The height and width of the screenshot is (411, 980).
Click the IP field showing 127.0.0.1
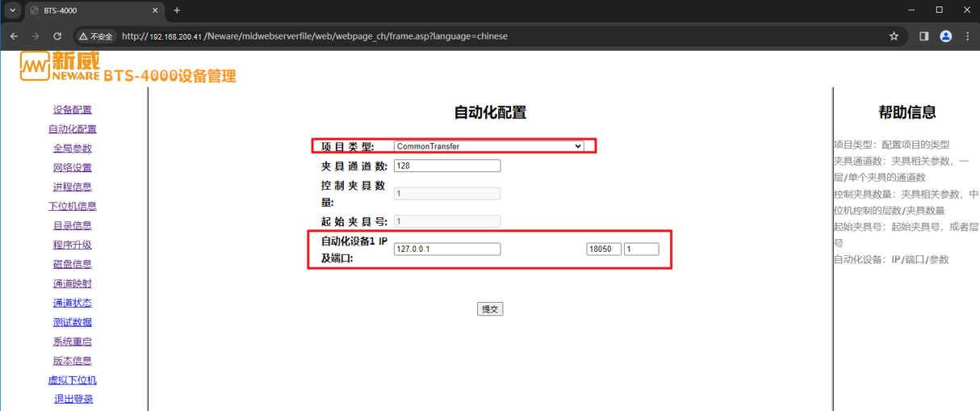tap(447, 250)
